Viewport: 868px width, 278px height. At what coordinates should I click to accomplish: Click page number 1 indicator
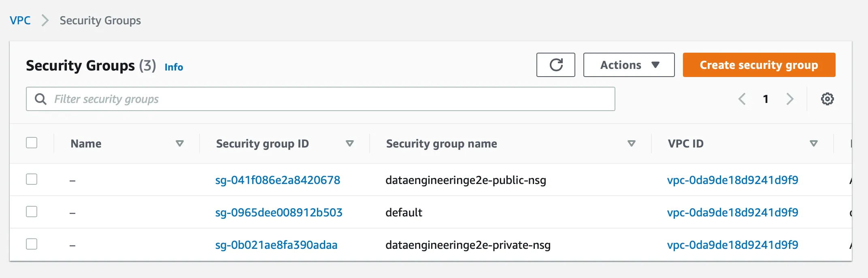[x=766, y=99]
